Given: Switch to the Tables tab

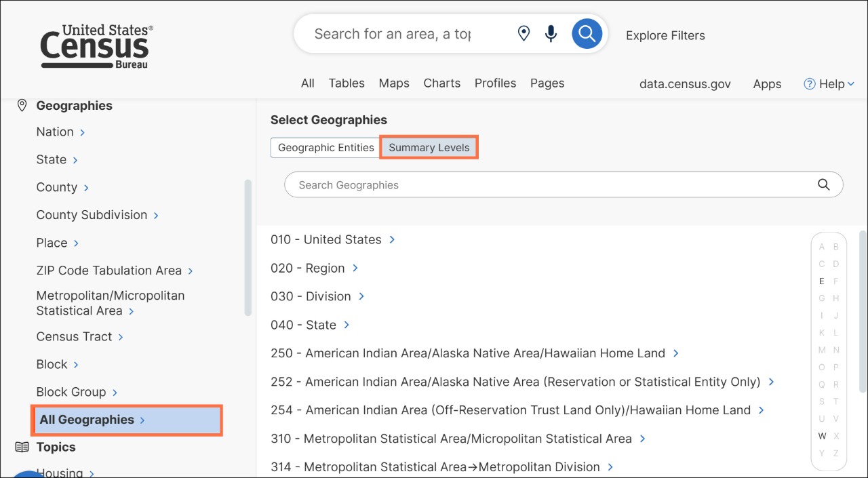Looking at the screenshot, I should click(x=347, y=83).
